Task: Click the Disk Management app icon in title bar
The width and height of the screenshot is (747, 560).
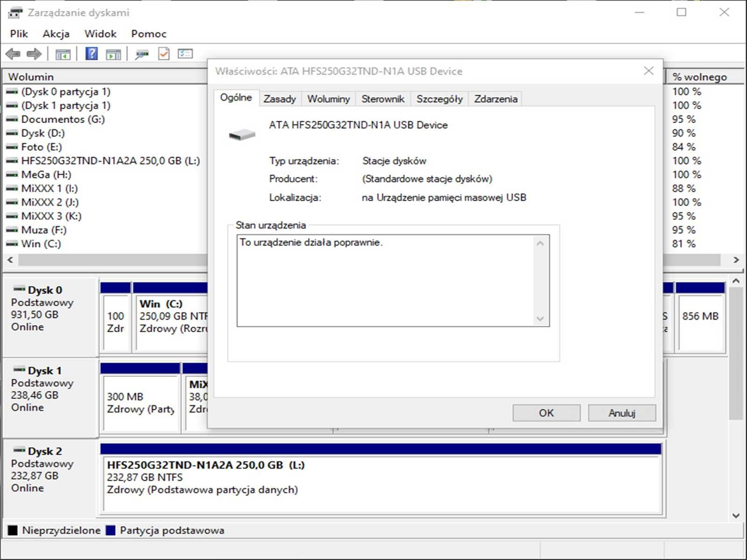Action: coord(15,13)
